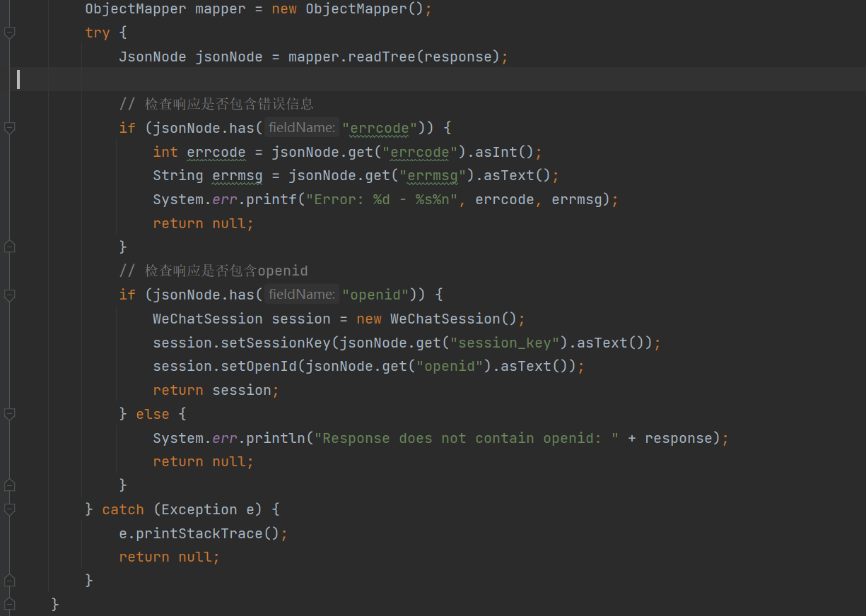Viewport: 866px width, 616px height.
Task: Click fold-end marker closing the else block
Action: click(x=9, y=485)
